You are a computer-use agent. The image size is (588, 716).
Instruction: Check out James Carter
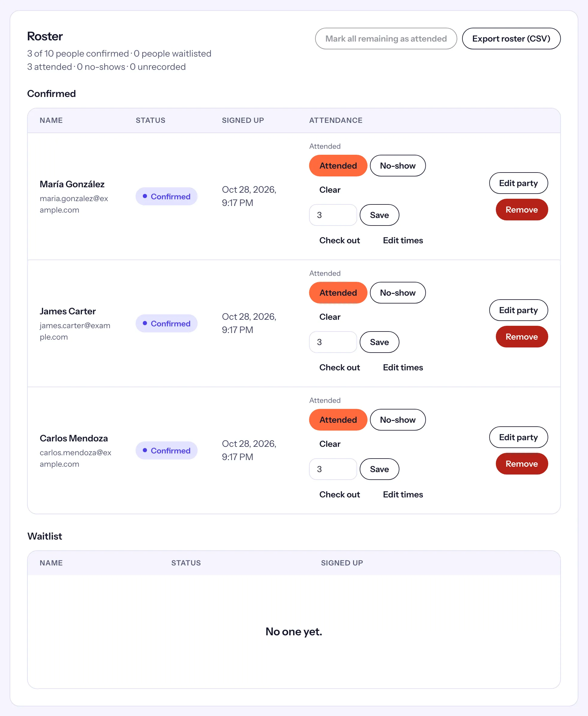[339, 367]
